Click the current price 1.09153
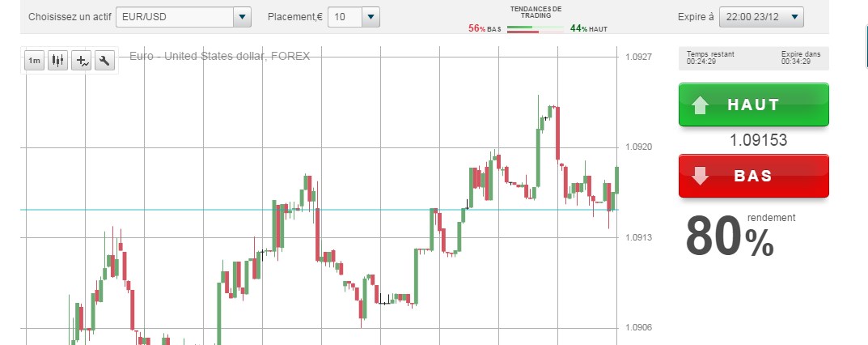868x345 pixels. coord(758,140)
